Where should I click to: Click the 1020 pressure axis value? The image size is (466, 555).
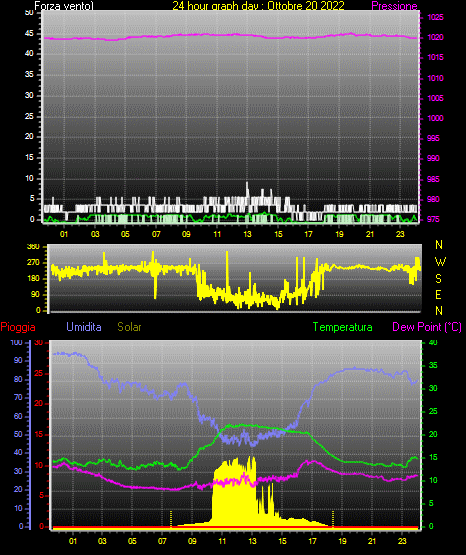pyautogui.click(x=435, y=37)
